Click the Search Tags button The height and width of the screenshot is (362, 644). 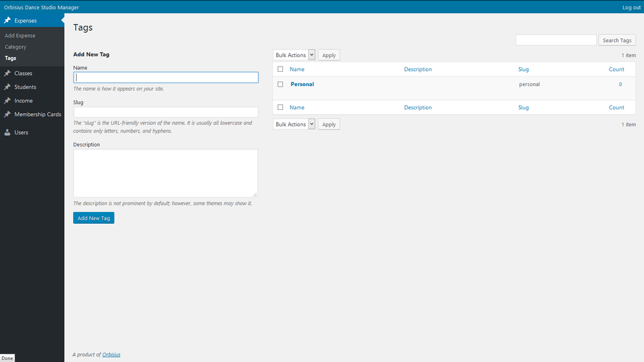click(x=617, y=40)
